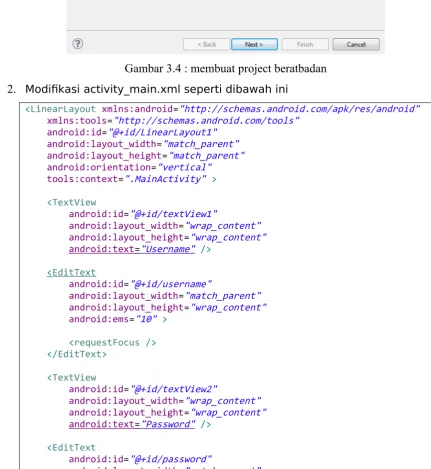Click the android:ems="10" line
The image size is (431, 469).
click(118, 319)
